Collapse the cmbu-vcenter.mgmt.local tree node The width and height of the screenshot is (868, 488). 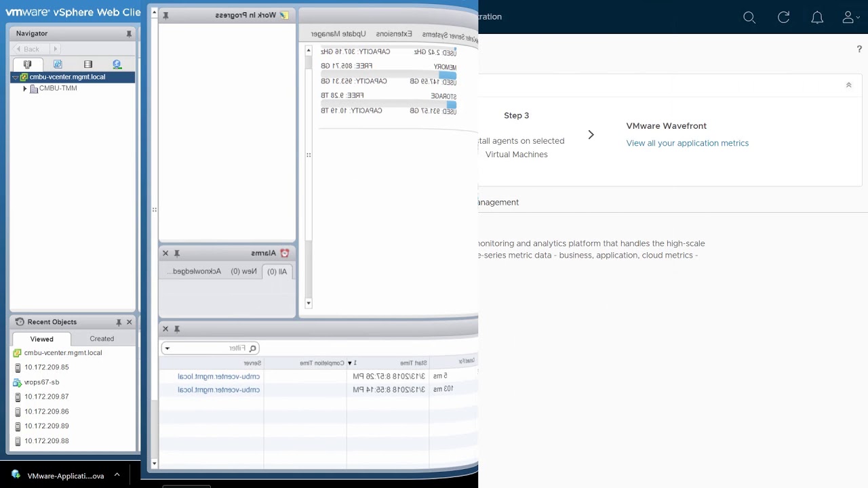point(16,77)
